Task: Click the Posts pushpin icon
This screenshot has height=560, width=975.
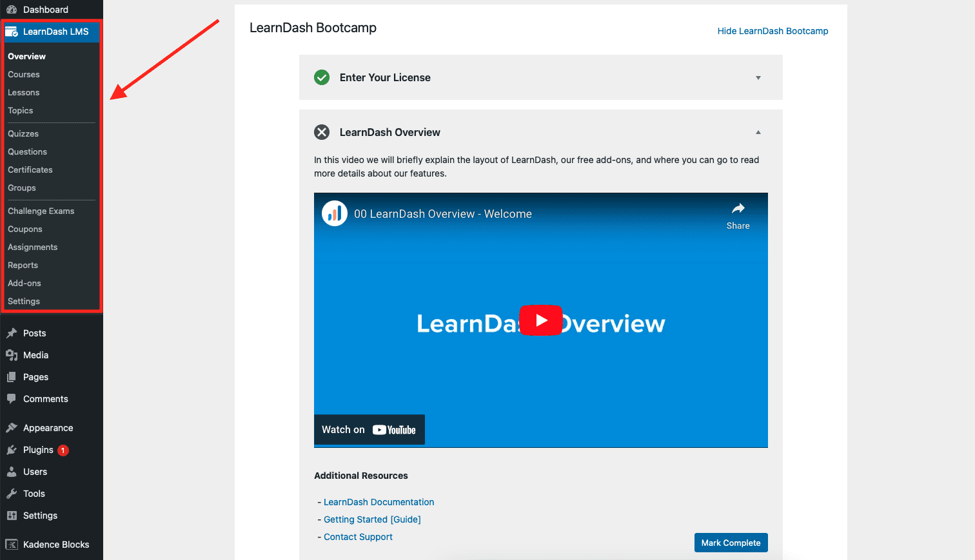Action: pos(12,333)
